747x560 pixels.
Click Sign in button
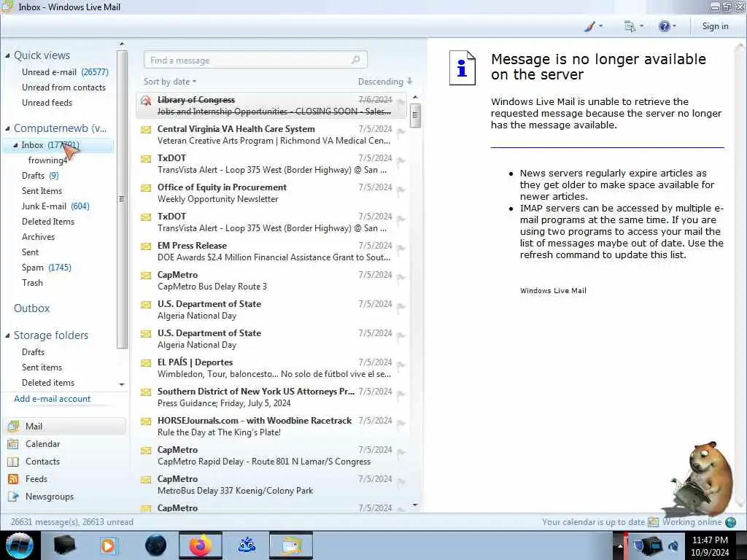pos(715,26)
